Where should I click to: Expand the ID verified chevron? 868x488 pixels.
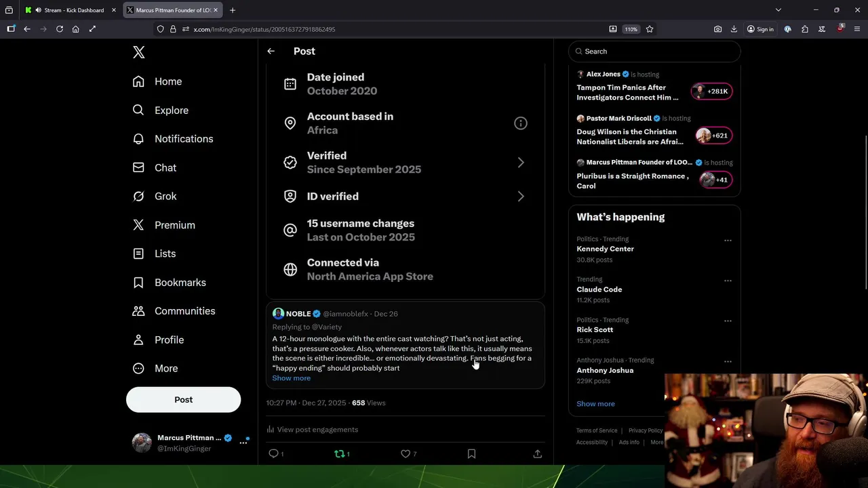pos(521,197)
